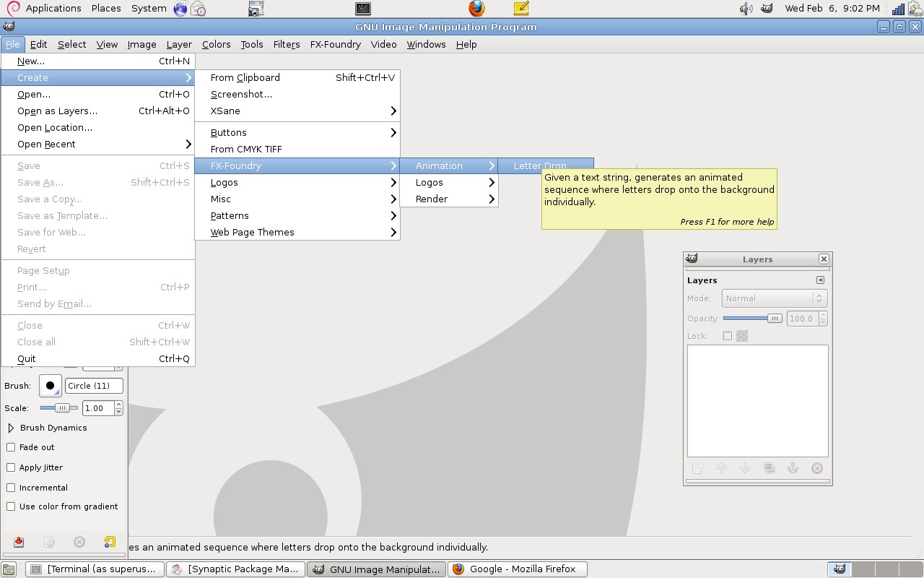924x578 pixels.
Task: Click the Wilber icon in the GIMP title bar
Action: [9, 27]
